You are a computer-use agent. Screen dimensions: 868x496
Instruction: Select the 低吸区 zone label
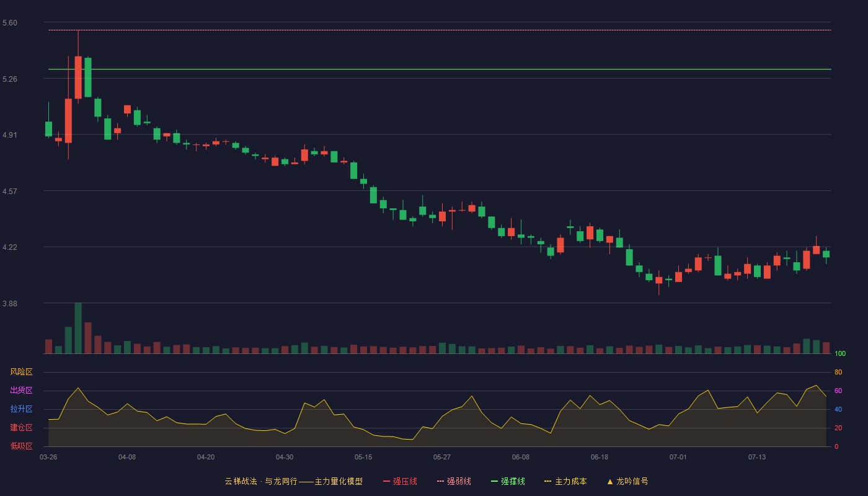click(21, 446)
